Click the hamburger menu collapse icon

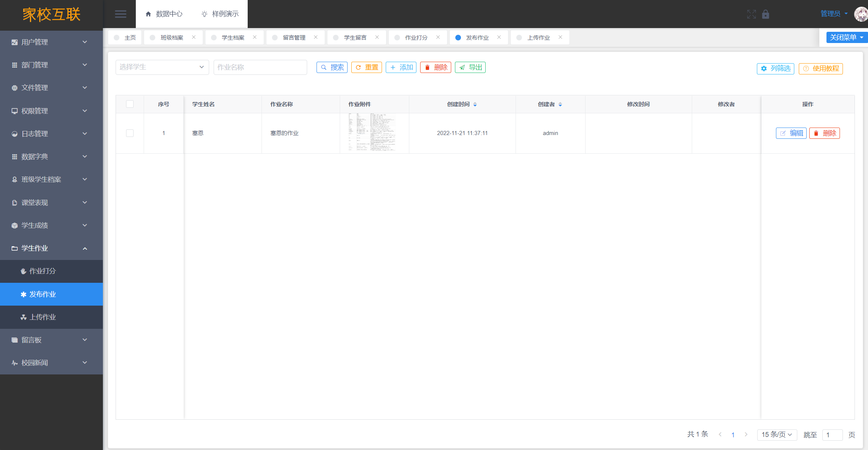tap(120, 14)
